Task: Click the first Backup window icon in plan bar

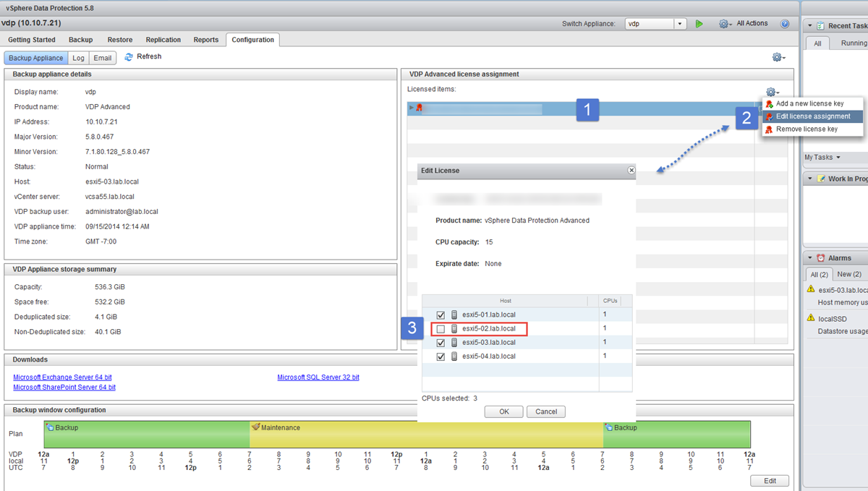Action: pyautogui.click(x=50, y=427)
